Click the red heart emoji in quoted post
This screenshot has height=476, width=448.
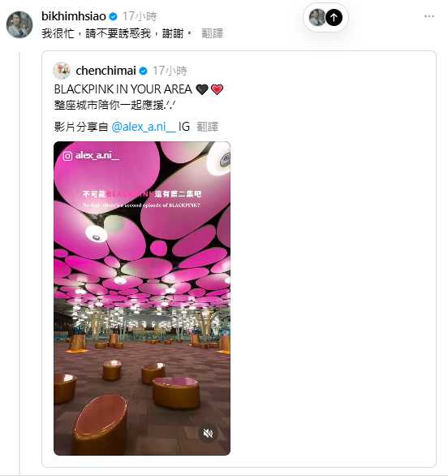(x=217, y=89)
